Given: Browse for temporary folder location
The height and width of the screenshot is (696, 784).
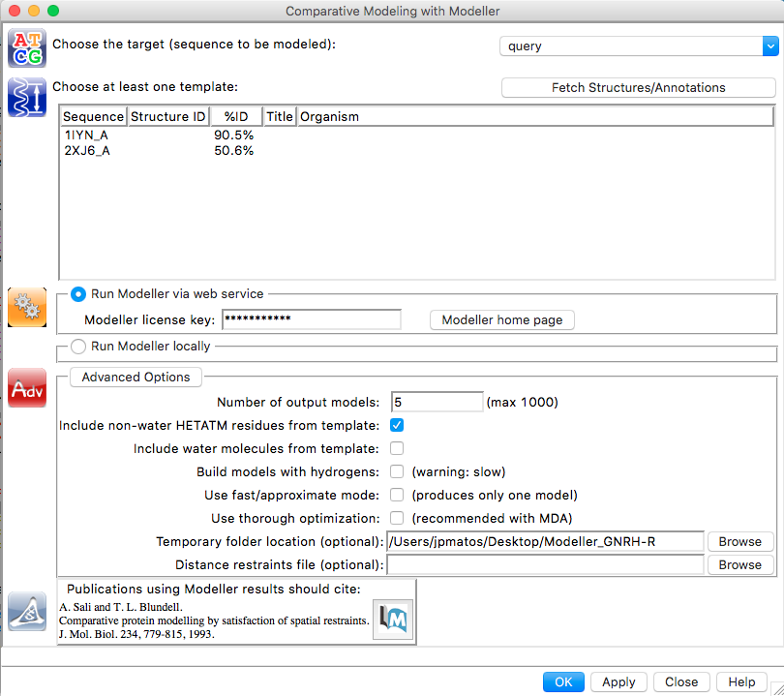Looking at the screenshot, I should [740, 541].
